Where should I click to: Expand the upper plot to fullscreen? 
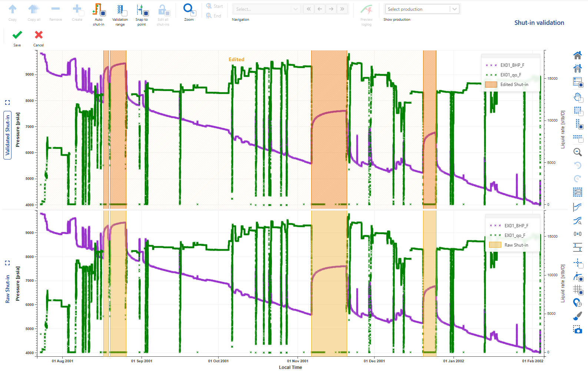click(7, 102)
